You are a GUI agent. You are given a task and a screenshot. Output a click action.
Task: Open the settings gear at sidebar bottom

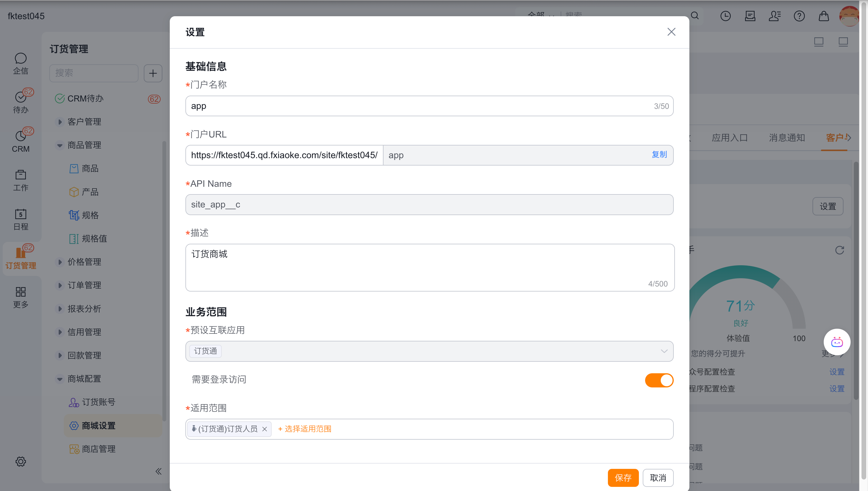21,461
